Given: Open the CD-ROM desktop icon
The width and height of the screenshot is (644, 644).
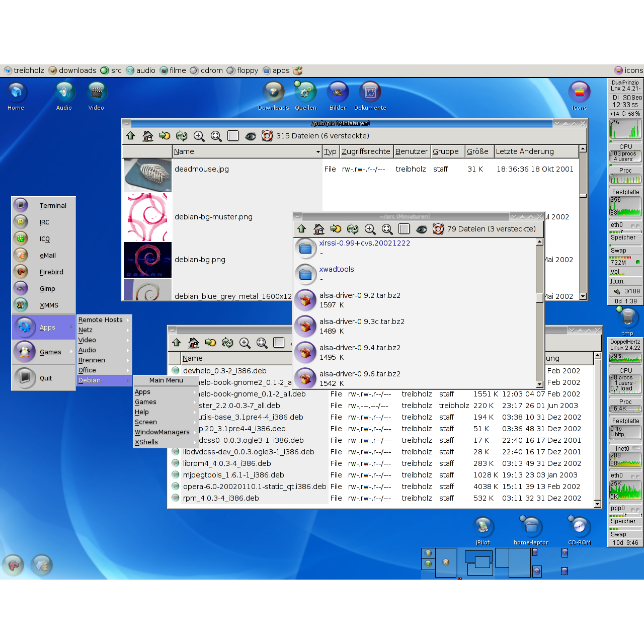Looking at the screenshot, I should pos(579,527).
